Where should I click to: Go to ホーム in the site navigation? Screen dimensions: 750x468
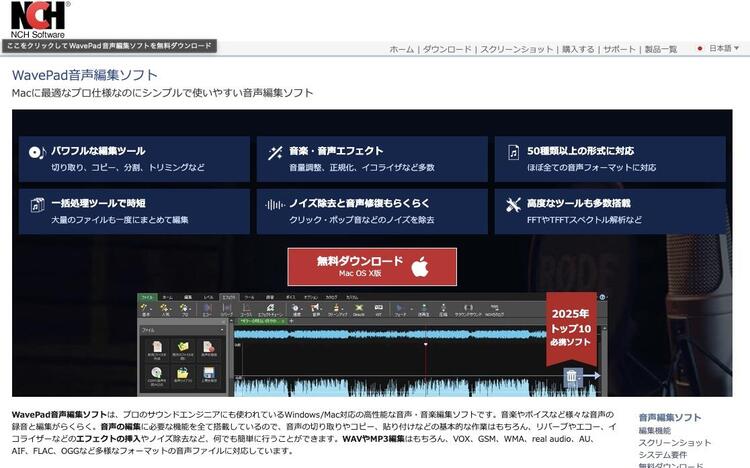pyautogui.click(x=402, y=49)
